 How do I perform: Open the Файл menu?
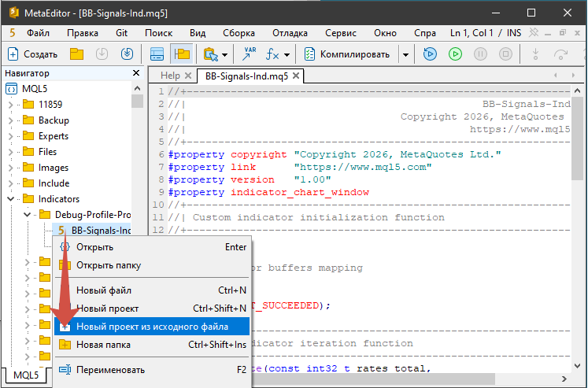pyautogui.click(x=38, y=33)
